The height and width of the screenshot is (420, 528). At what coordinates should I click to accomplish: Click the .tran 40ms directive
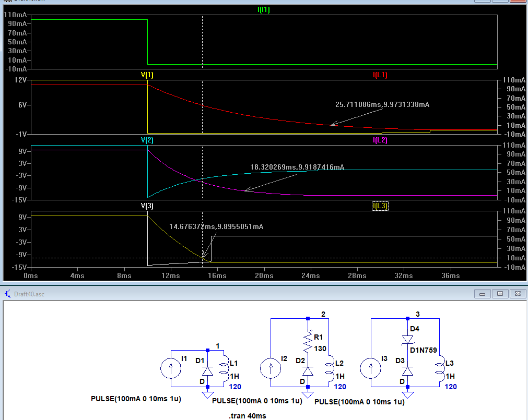click(248, 416)
